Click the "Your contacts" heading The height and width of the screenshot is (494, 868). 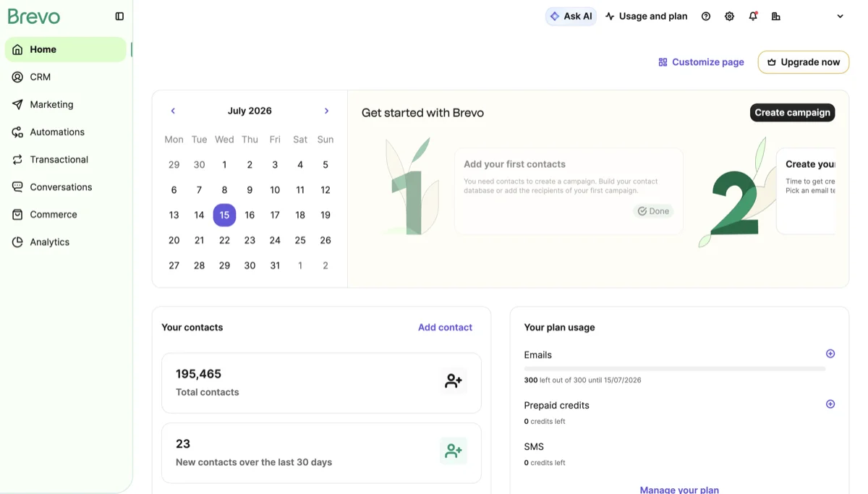click(x=192, y=327)
